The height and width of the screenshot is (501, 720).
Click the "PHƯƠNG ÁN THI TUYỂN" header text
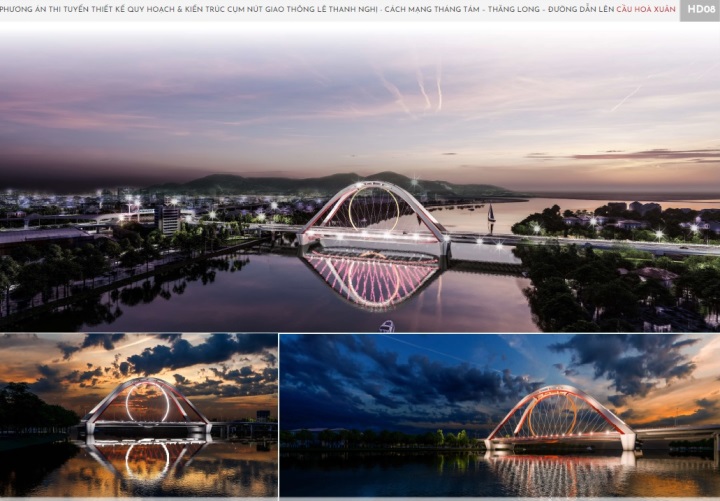point(42,10)
